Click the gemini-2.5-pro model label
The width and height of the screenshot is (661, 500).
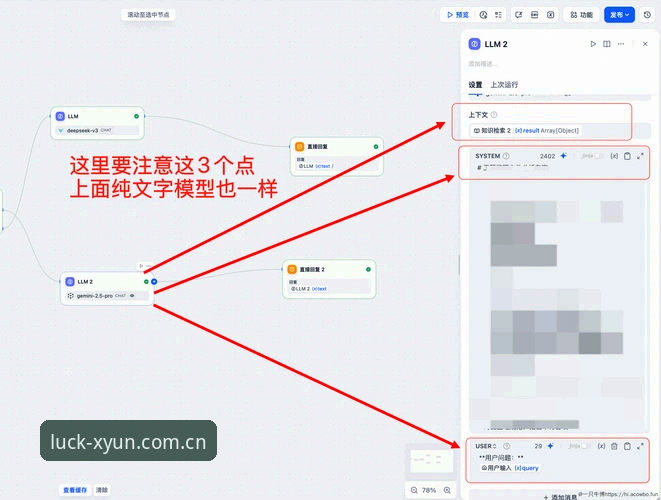[95, 296]
